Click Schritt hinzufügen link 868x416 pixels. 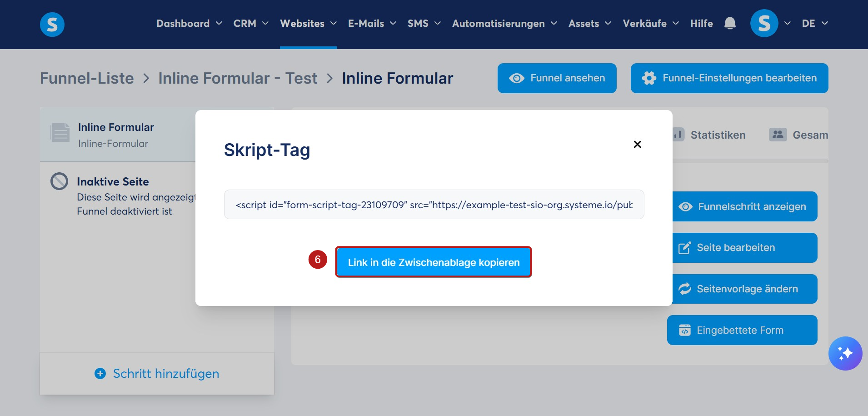point(157,373)
